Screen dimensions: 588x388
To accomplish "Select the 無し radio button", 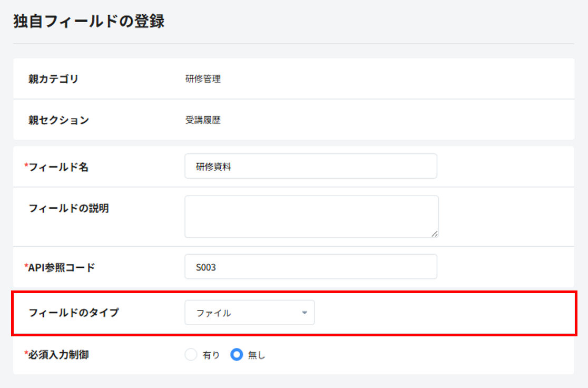I will 237,355.
